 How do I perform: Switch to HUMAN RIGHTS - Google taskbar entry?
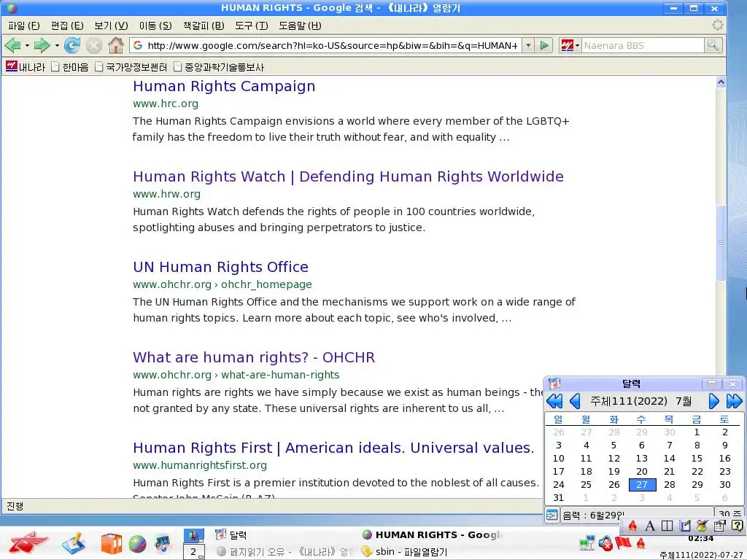pos(432,534)
